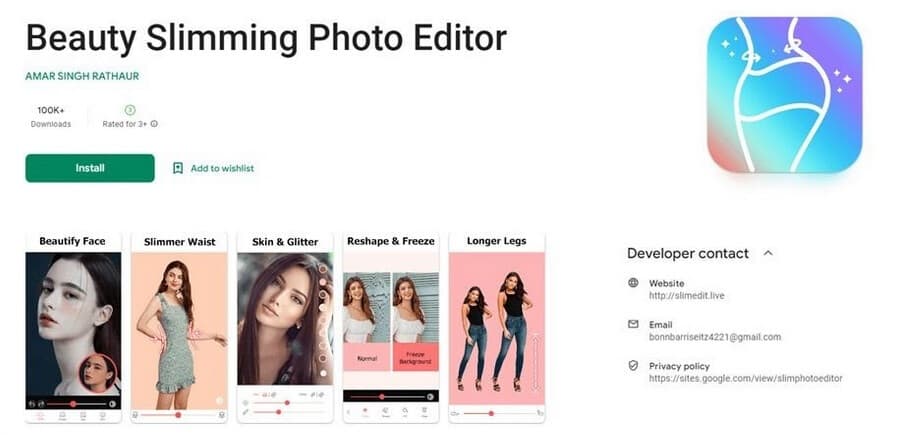The width and height of the screenshot is (902, 435).
Task: Click the wishlist bookmark icon
Action: point(178,168)
